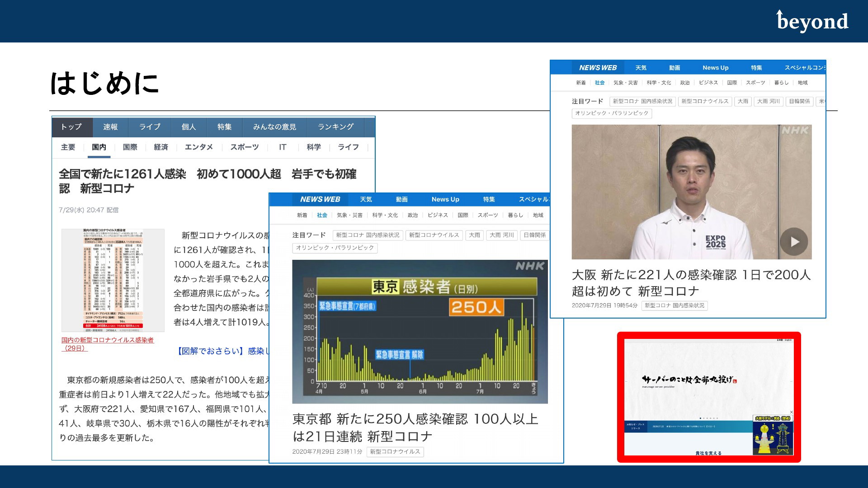Click 天気 in Osaka article's NEWS WEB bar
This screenshot has width=868, height=488.
click(641, 68)
